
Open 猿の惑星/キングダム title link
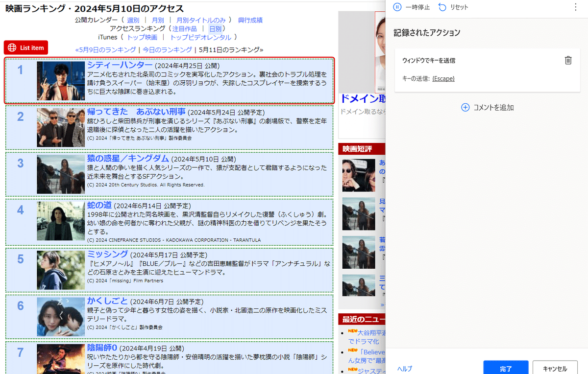coord(128,159)
